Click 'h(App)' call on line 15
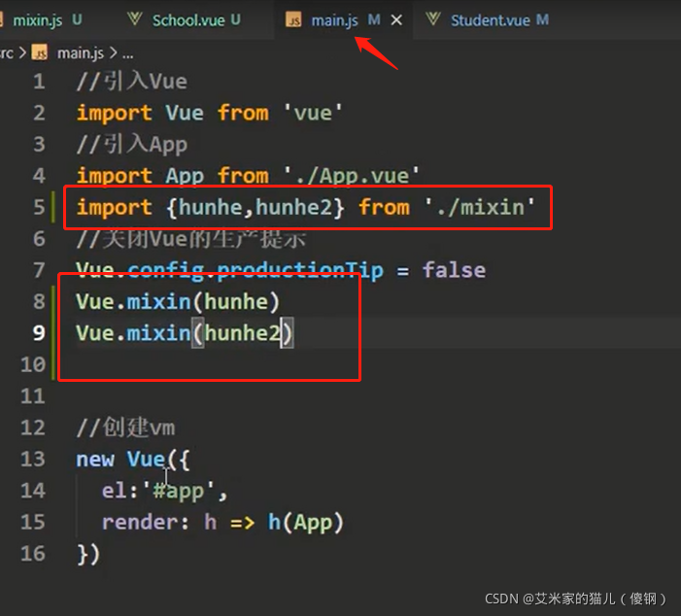Image resolution: width=681 pixels, height=616 pixels. (306, 522)
